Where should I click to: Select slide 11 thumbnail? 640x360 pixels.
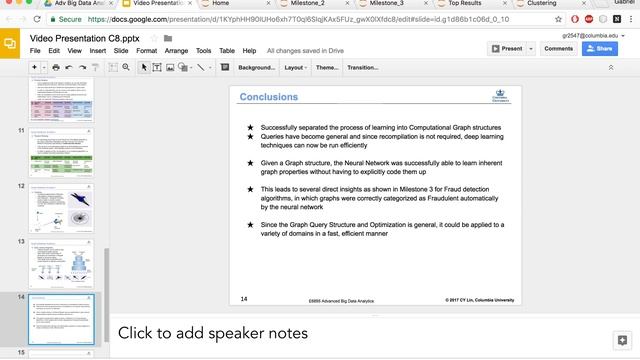click(61, 153)
